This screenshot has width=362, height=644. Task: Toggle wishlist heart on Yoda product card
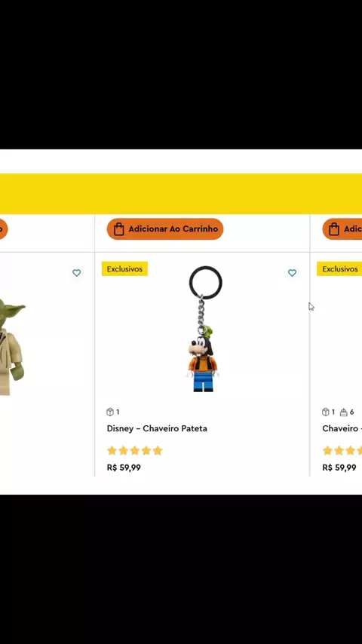coord(76,273)
